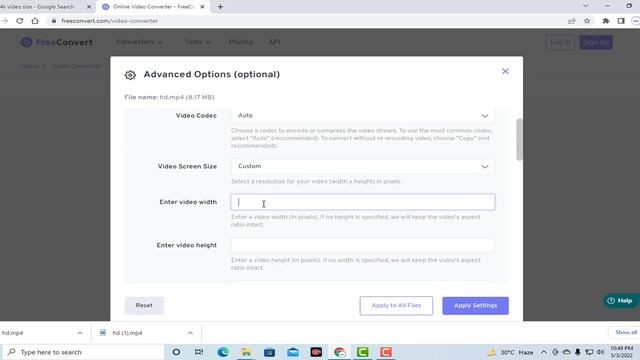Reload the page in the browser
This screenshot has width=640, height=360.
(x=20, y=21)
